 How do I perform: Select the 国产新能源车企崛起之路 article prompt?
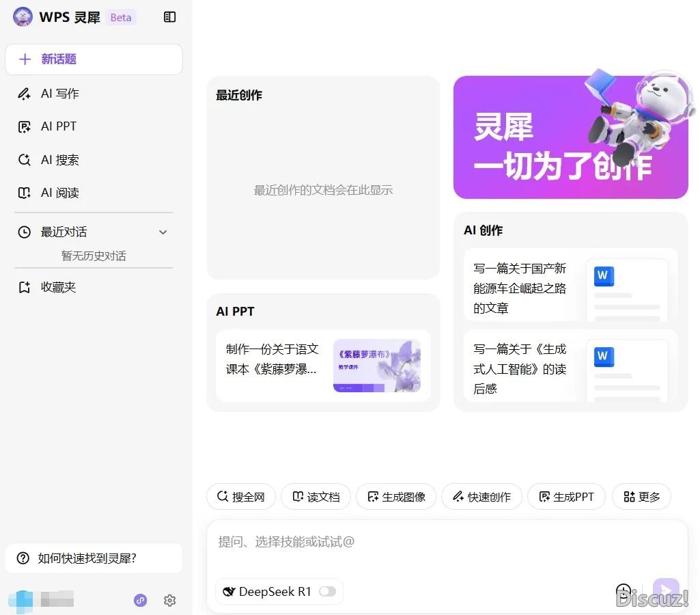point(520,288)
